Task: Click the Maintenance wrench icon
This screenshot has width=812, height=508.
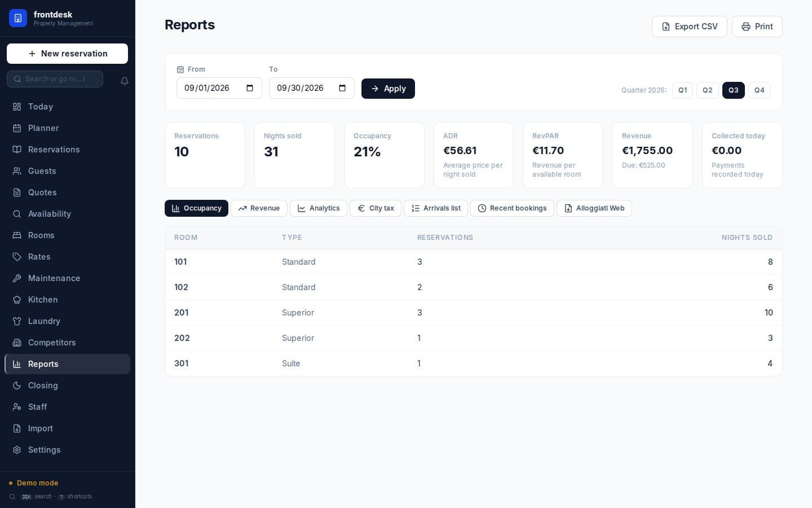Action: coord(17,278)
